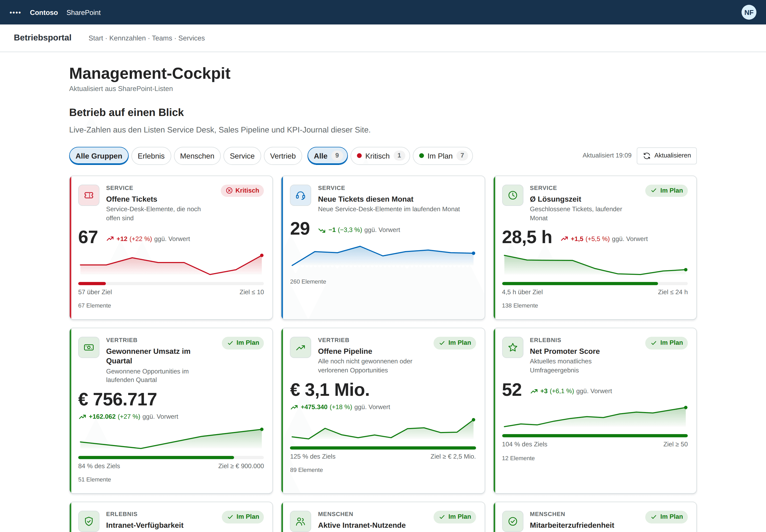Select the Alle Gruppen filter pill
766x532 pixels.
pyautogui.click(x=99, y=156)
